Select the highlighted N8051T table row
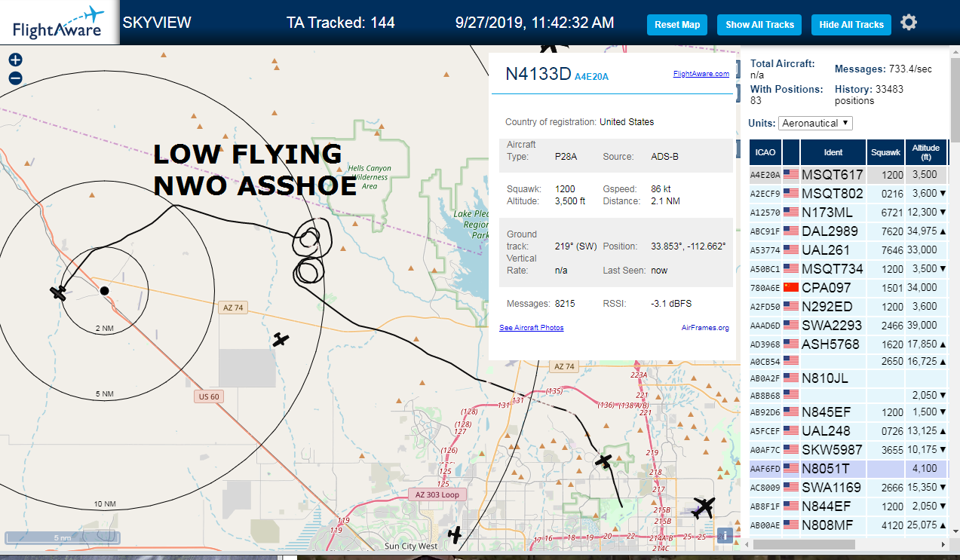The width and height of the screenshot is (960, 560). (847, 469)
